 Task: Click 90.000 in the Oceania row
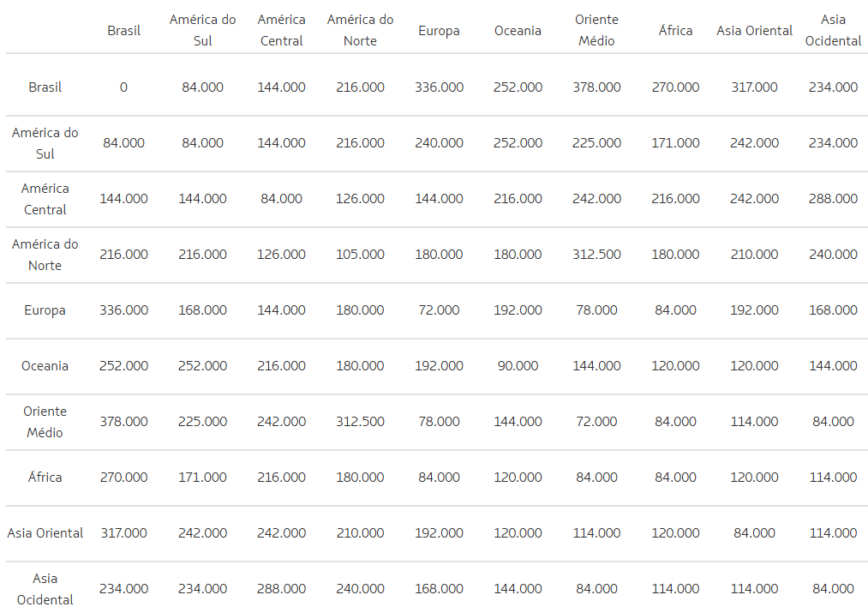point(518,366)
